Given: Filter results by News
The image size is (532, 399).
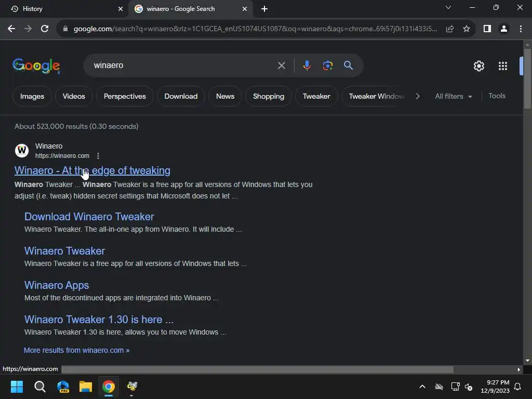Looking at the screenshot, I should coord(225,96).
